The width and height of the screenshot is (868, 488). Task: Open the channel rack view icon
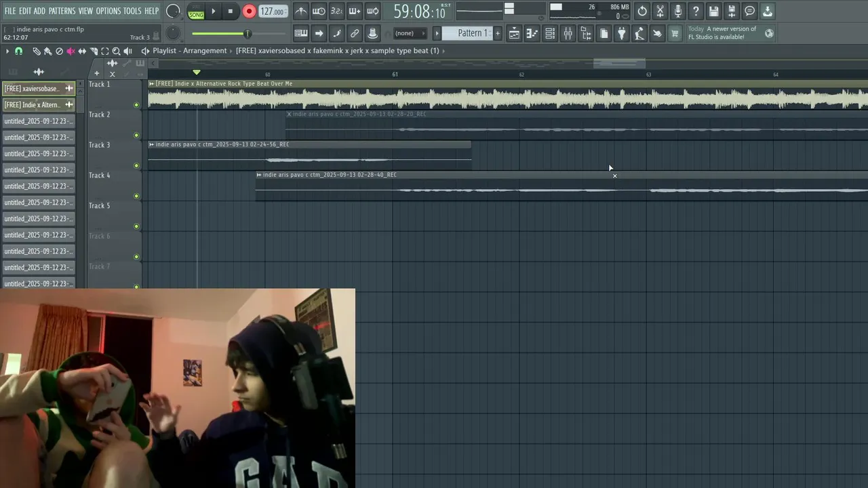(x=550, y=33)
